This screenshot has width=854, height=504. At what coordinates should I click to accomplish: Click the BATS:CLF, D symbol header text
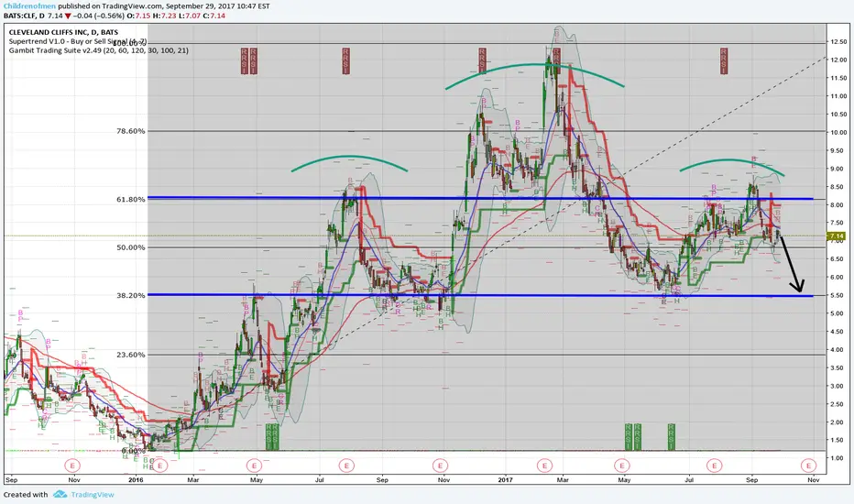[x=24, y=16]
